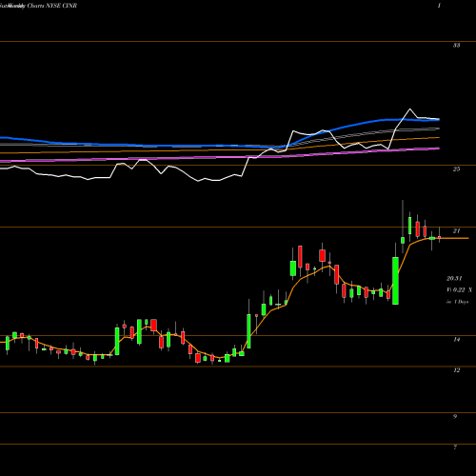Click the 'Charts NYSE CINR' chart title
Image resolution: width=476 pixels, height=476 pixels.
[52, 6]
